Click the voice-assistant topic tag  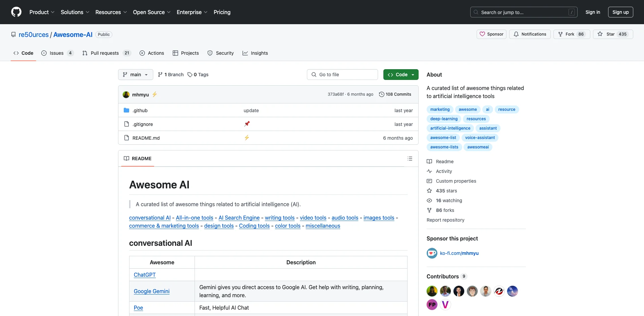pyautogui.click(x=480, y=138)
